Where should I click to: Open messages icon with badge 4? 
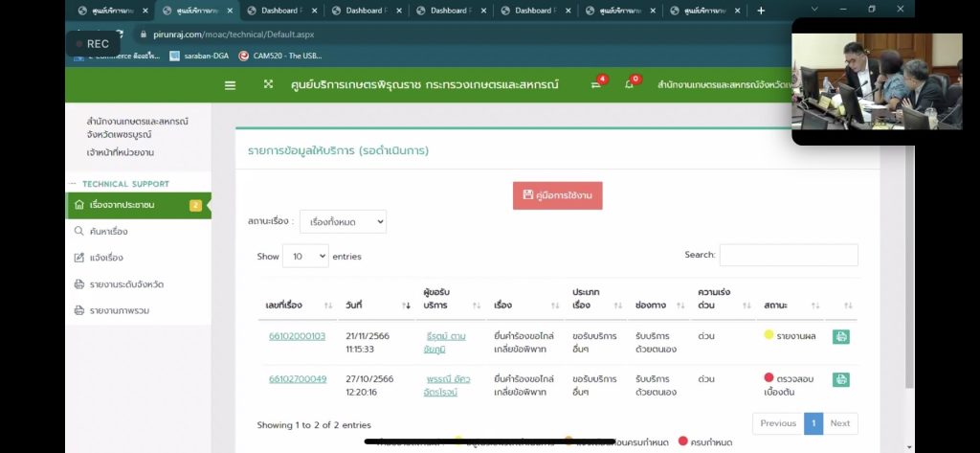[596, 84]
